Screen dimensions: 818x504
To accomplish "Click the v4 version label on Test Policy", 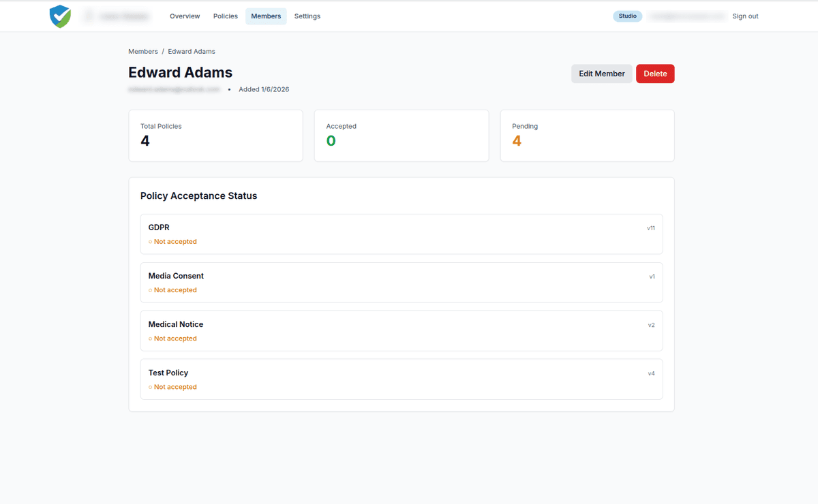I will coord(652,373).
